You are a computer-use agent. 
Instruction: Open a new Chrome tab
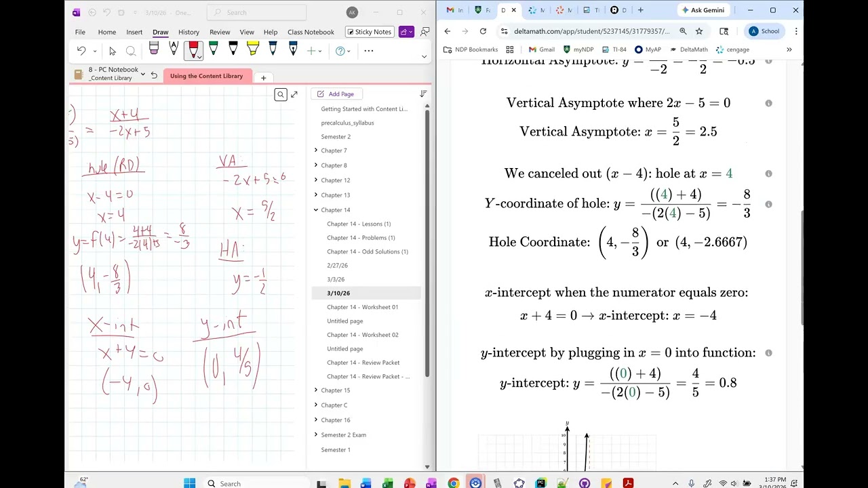point(641,10)
